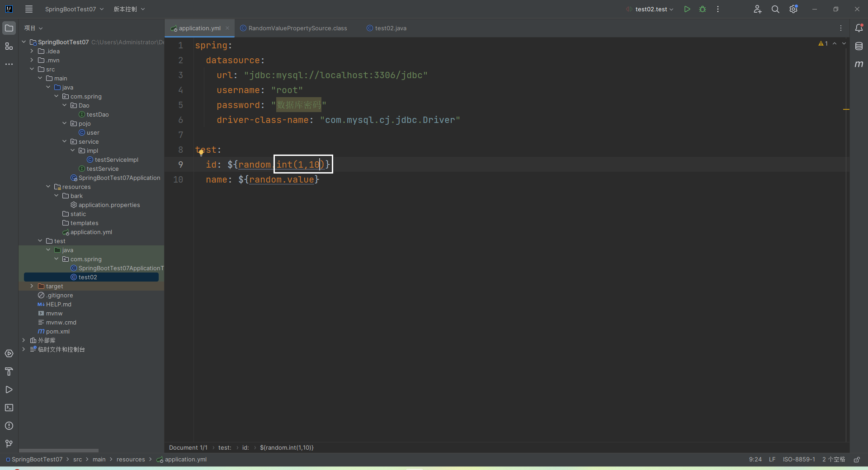Screen dimensions: 868x470
Task: Open the Run tool window icon
Action: coord(9,390)
